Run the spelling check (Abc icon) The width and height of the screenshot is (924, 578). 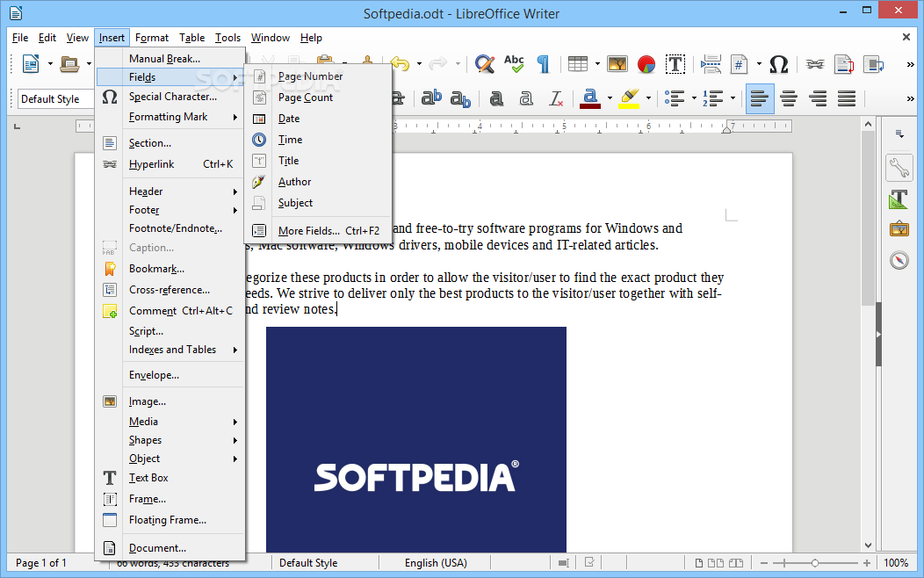pyautogui.click(x=514, y=63)
